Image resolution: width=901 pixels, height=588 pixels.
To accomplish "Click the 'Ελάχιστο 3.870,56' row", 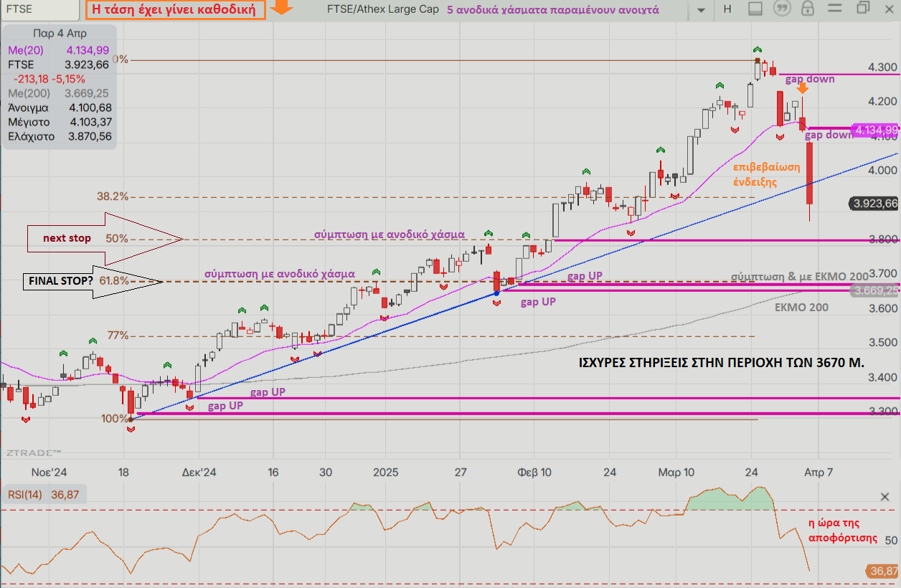I will (x=58, y=136).
